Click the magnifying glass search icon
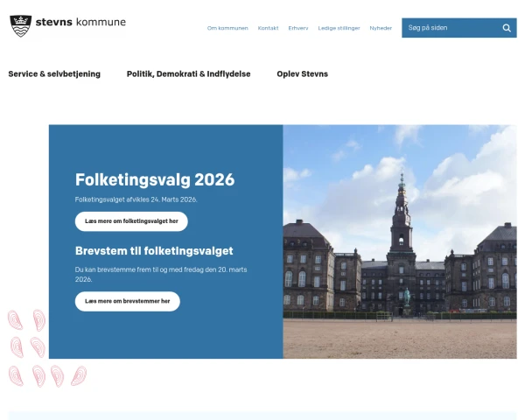 [507, 28]
